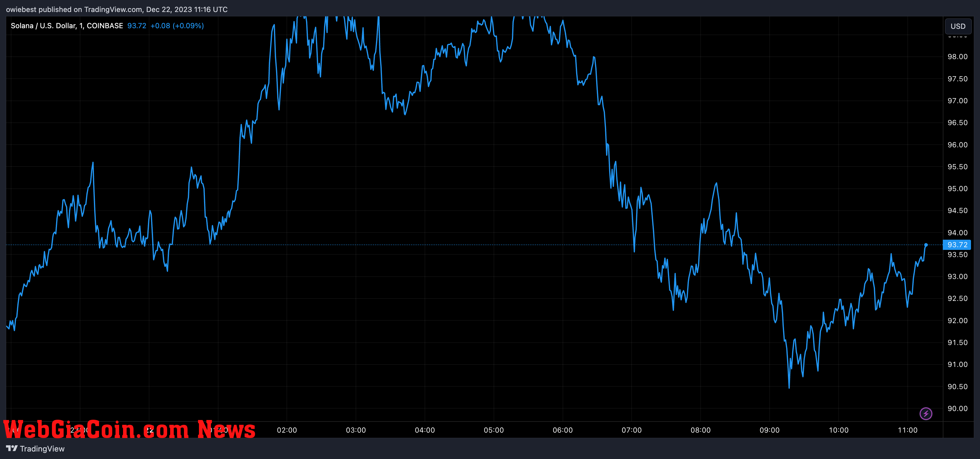This screenshot has height=459, width=980.
Task: Click the 96.00 price axis label
Action: click(x=957, y=145)
